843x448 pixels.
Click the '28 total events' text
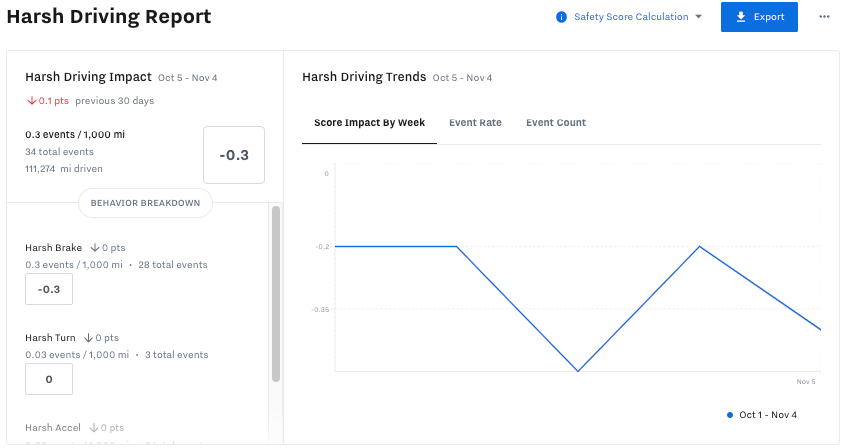[x=173, y=265]
